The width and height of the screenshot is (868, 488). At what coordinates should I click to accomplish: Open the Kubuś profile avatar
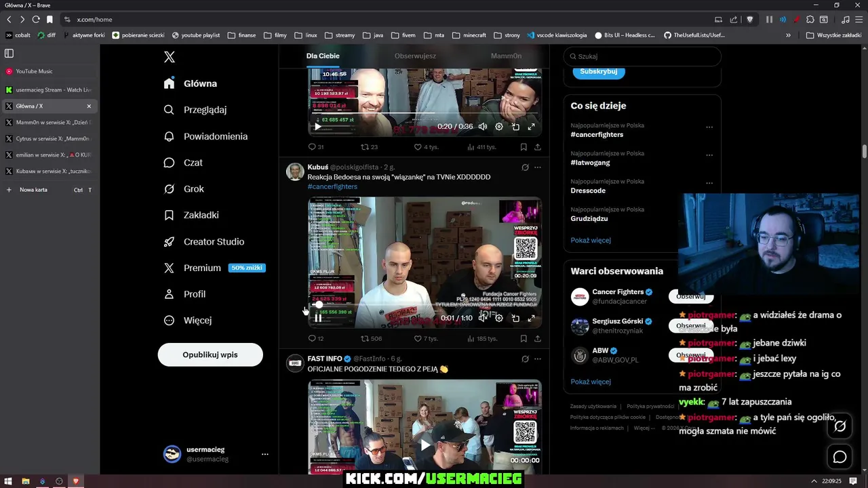[295, 171]
